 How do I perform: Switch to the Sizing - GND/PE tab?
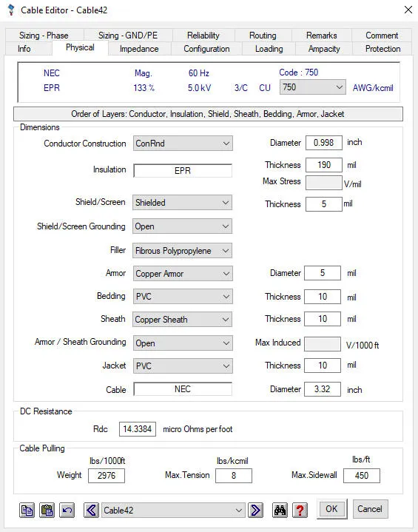(128, 36)
